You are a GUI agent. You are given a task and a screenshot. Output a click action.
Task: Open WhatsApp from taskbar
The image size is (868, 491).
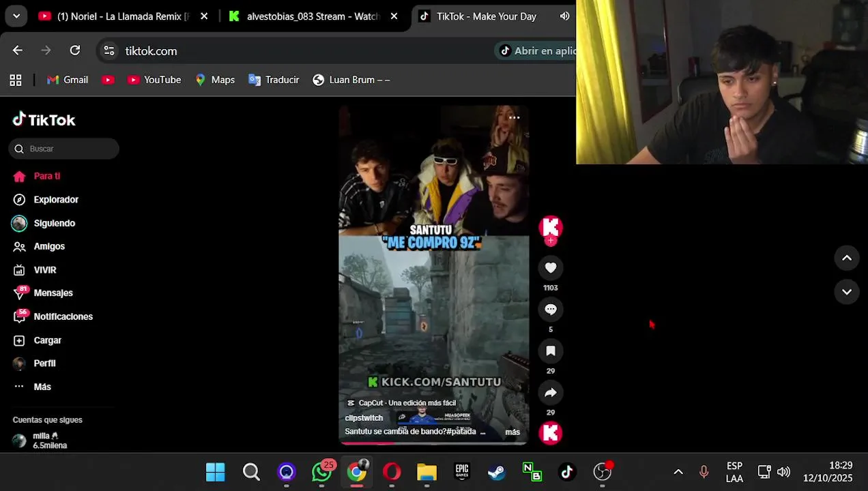click(322, 472)
